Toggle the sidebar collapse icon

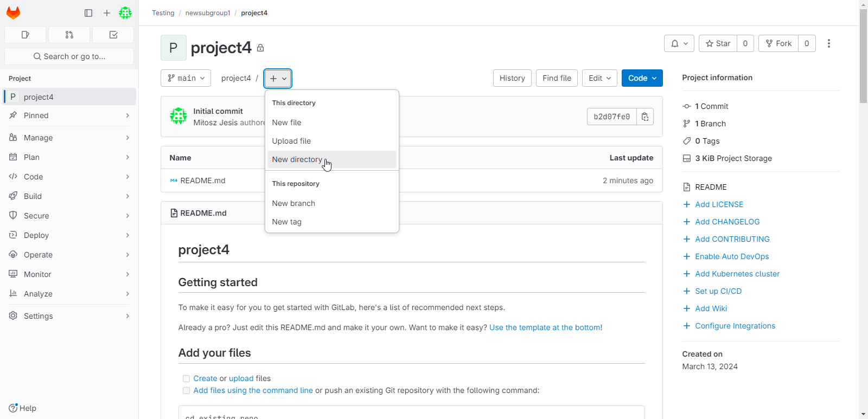[88, 13]
